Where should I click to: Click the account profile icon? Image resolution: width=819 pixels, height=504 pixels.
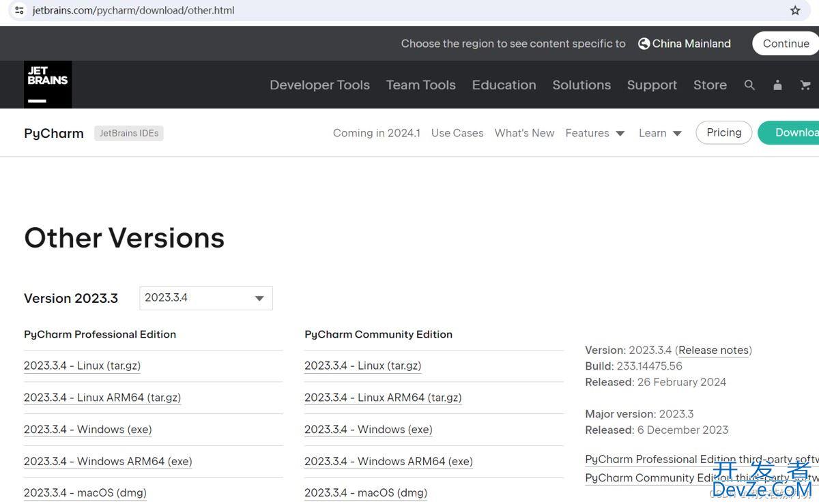coord(777,85)
